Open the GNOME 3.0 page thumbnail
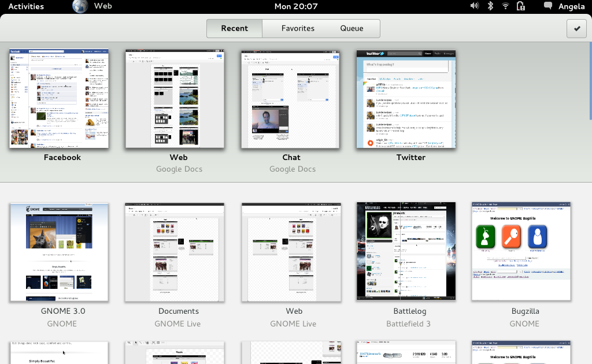This screenshot has width=592, height=364. click(x=59, y=251)
